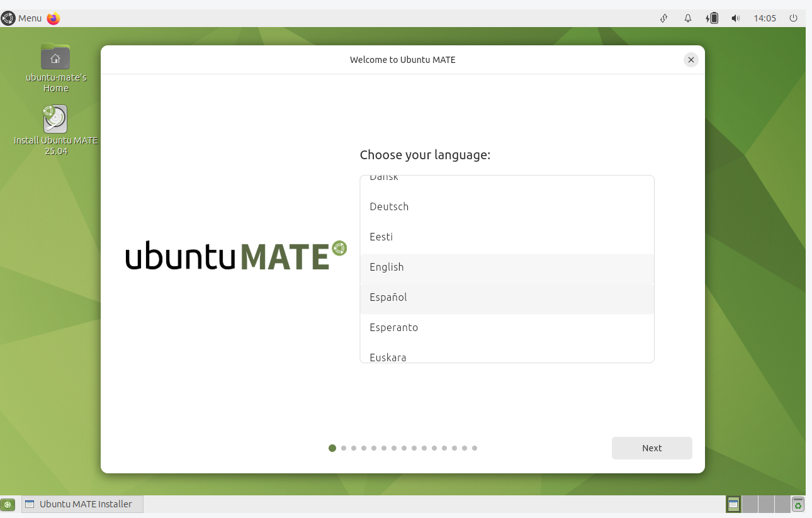
Task: Open the Trash icon in bottom panel
Action: [798, 504]
